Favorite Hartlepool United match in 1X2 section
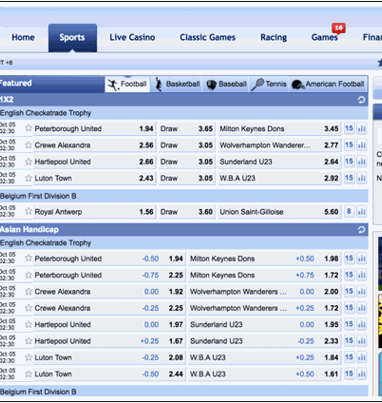Screen dimensions: 382x403 click(x=29, y=161)
